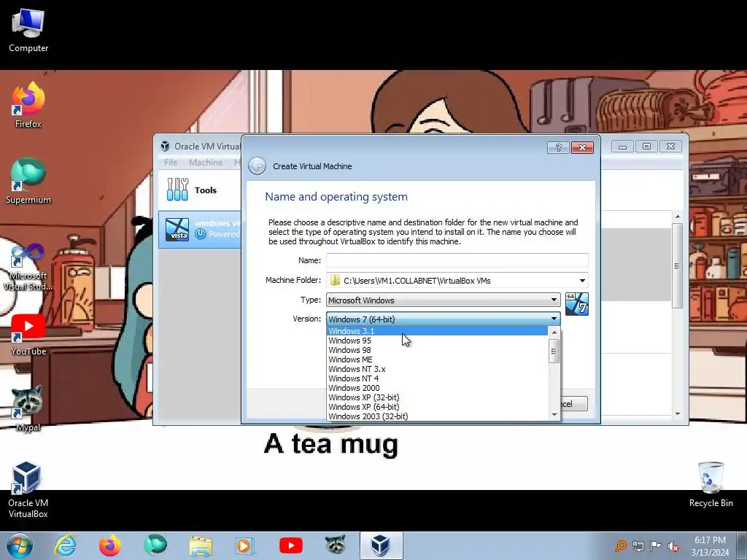Open the Action Center flag icon

pos(656,545)
